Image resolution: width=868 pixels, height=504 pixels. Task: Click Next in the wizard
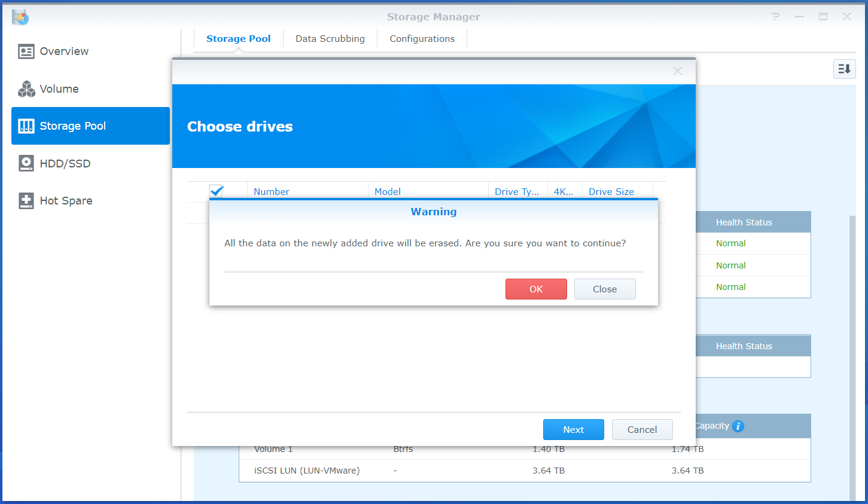[574, 430]
